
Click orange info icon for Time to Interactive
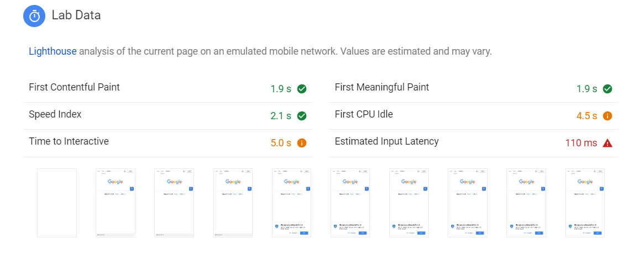pyautogui.click(x=302, y=143)
